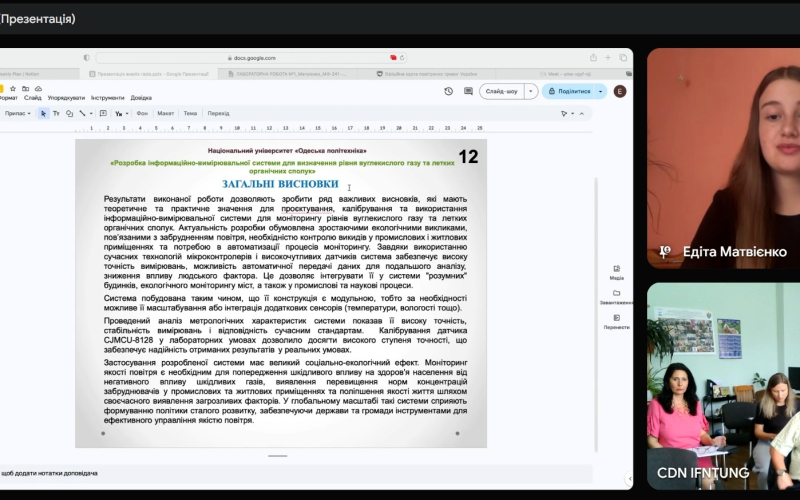Select the CDN IFNTUNG video tile
This screenshot has height=500, width=800.
[x=723, y=386]
